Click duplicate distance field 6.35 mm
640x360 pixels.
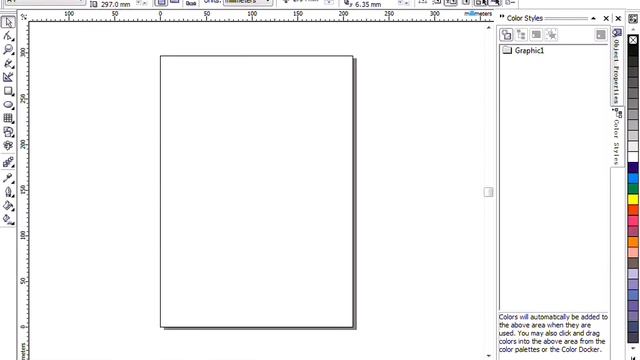[368, 4]
